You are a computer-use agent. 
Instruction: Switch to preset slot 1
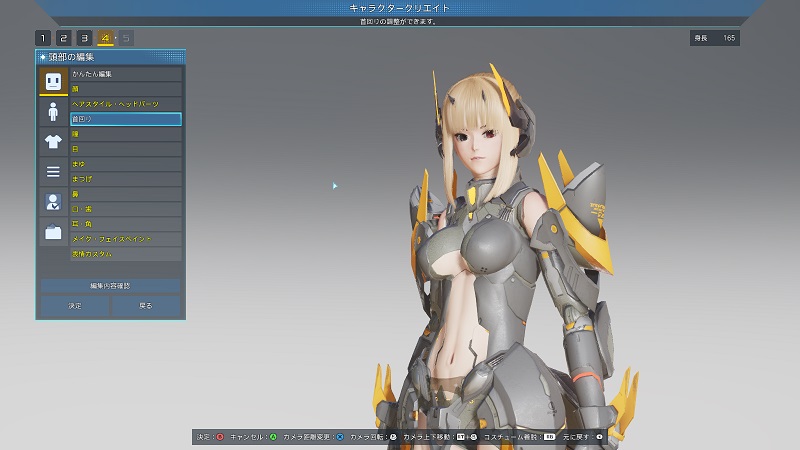[x=42, y=38]
